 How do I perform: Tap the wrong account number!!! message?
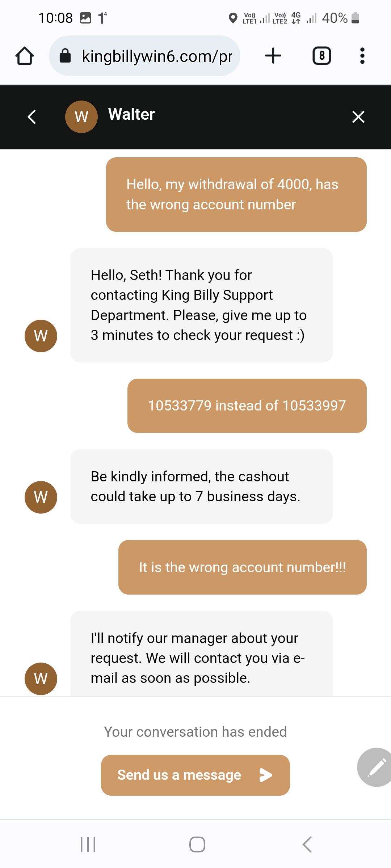point(242,567)
